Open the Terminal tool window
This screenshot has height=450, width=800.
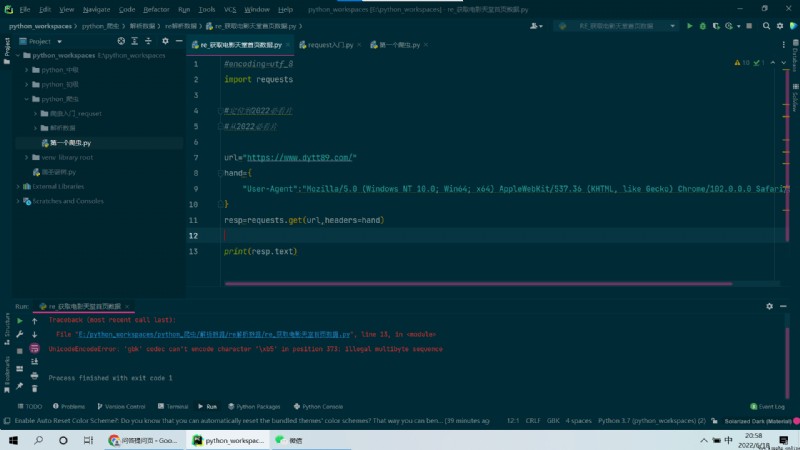tap(173, 407)
